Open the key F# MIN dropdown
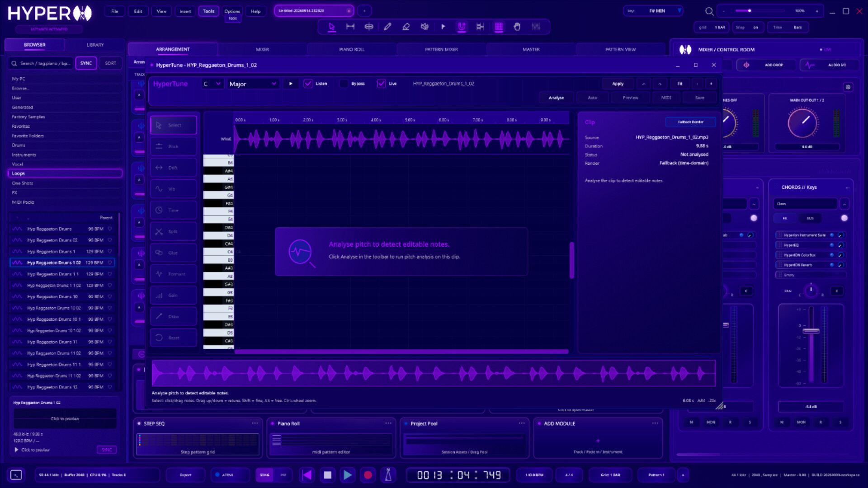The image size is (868, 488). [654, 11]
